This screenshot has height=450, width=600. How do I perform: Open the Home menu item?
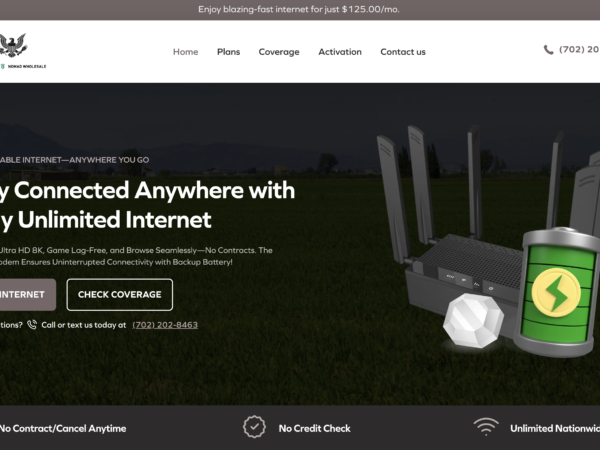click(x=186, y=52)
